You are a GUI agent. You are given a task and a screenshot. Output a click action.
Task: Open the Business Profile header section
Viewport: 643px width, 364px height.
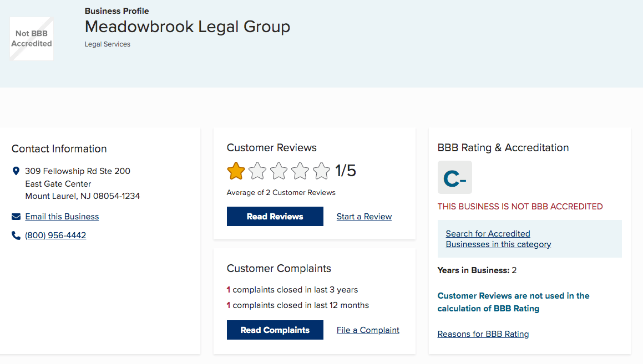click(117, 11)
